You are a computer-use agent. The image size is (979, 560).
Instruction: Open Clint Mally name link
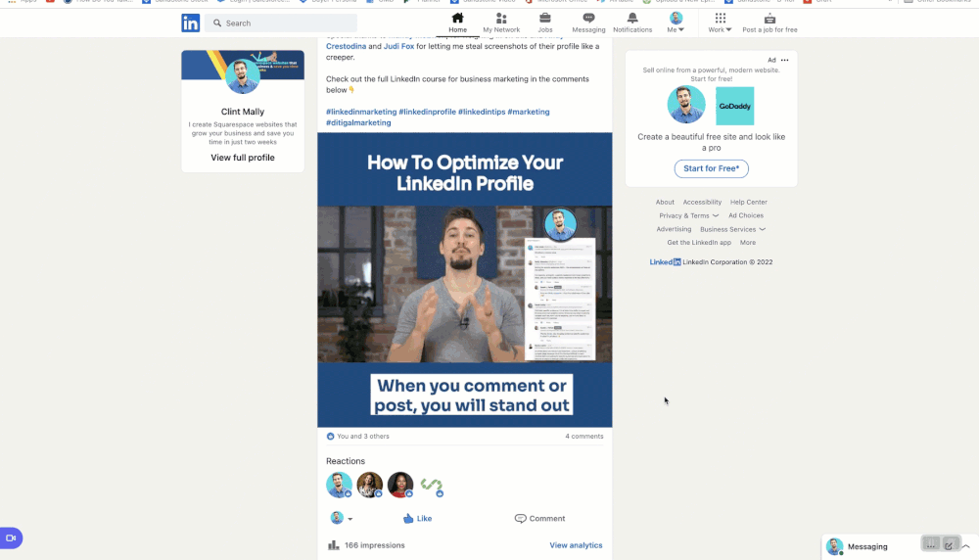pyautogui.click(x=242, y=112)
